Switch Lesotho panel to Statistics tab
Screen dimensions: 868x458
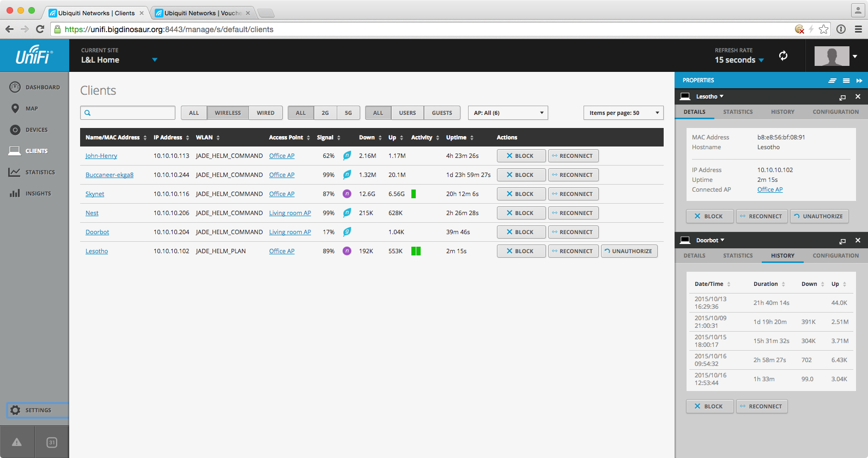tap(738, 112)
